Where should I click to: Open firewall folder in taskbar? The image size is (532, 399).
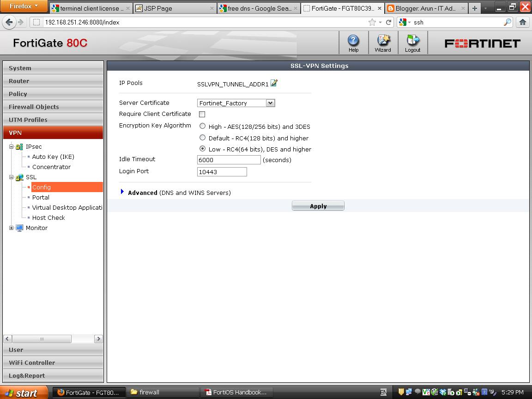163,393
